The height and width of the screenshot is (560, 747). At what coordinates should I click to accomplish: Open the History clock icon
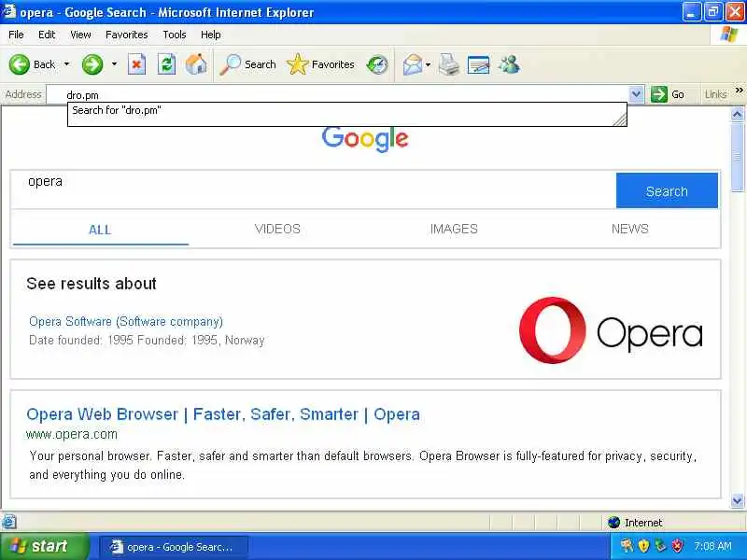coord(377,64)
